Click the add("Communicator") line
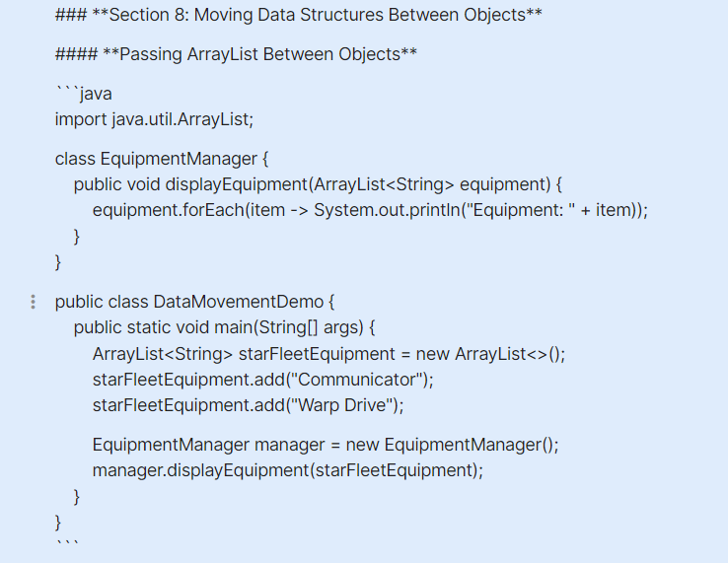This screenshot has width=728, height=563. tap(262, 380)
